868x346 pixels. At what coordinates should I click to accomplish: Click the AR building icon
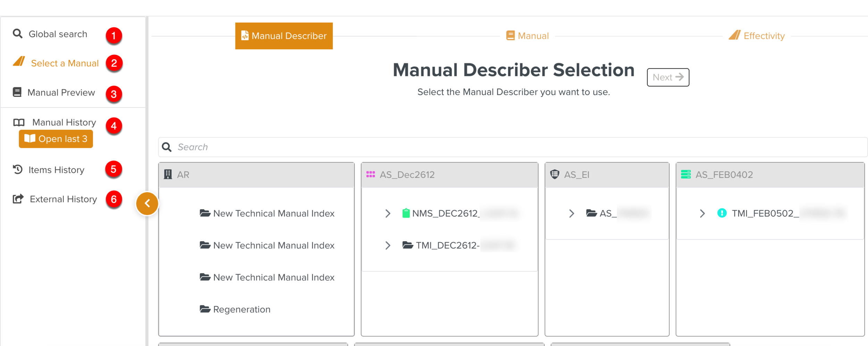[168, 175]
